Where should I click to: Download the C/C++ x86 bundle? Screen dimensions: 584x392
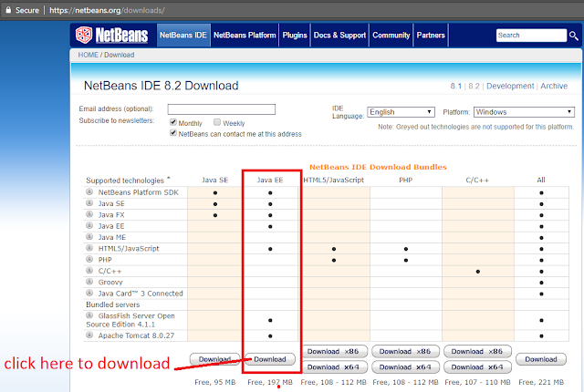[477, 352]
